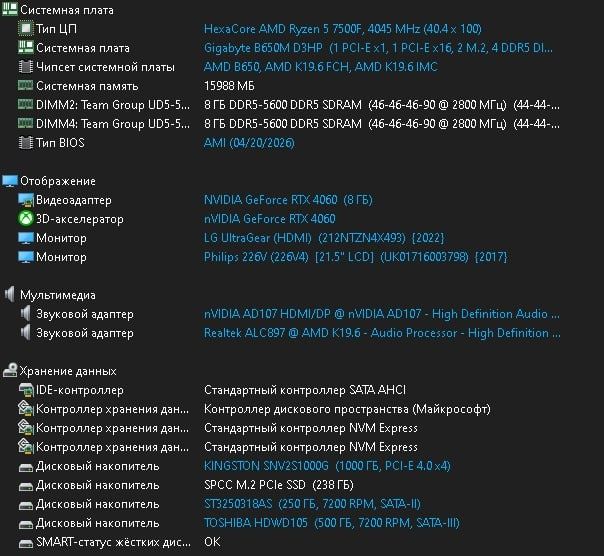
Task: Click the memory icon next to DIMM2
Action: point(25,104)
